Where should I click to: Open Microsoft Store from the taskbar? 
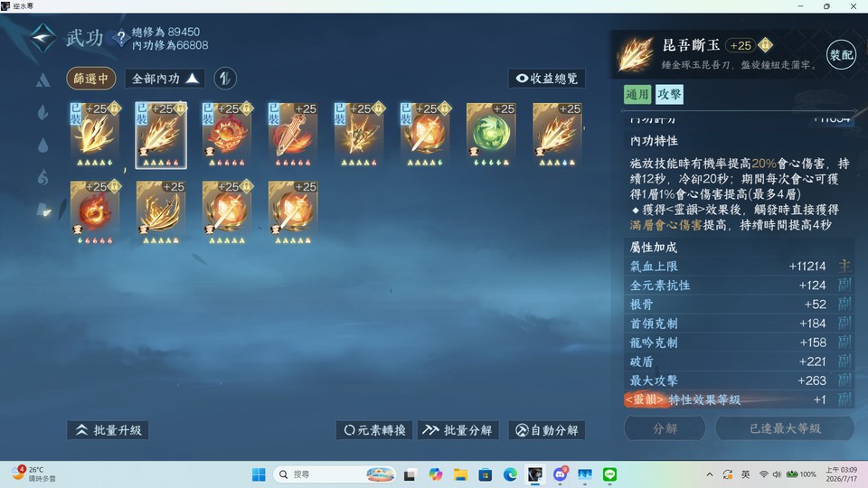[485, 474]
